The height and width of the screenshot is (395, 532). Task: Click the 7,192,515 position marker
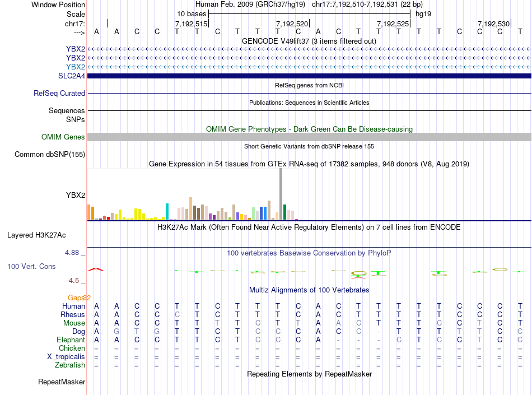point(191,24)
